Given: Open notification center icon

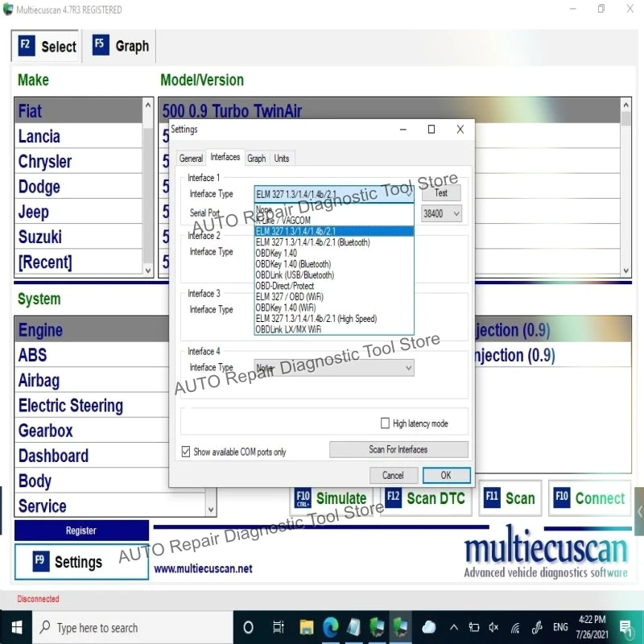Looking at the screenshot, I should click(626, 628).
